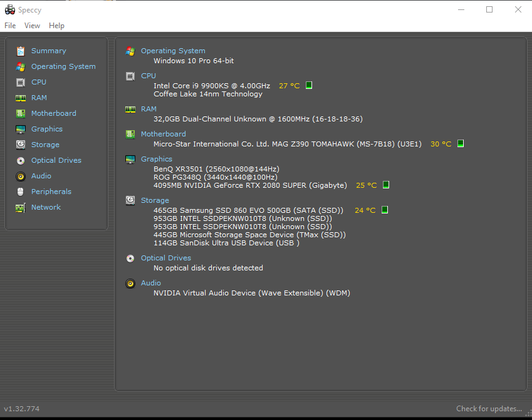Click the BenQ XR3501 monitor line

click(x=216, y=169)
